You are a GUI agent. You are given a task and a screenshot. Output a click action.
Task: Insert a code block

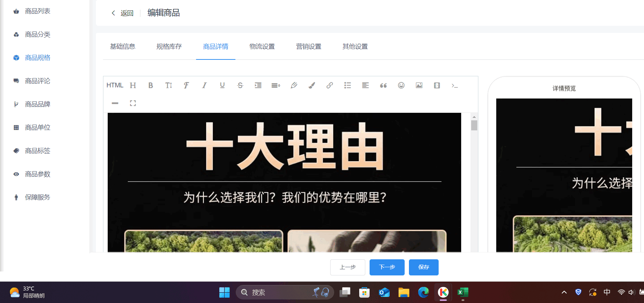[x=455, y=85]
